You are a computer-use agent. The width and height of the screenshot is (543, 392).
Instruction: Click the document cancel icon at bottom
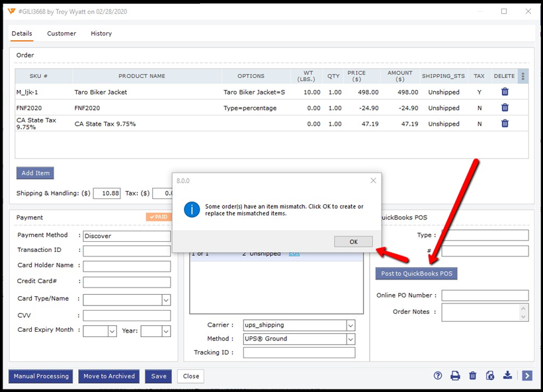489,375
